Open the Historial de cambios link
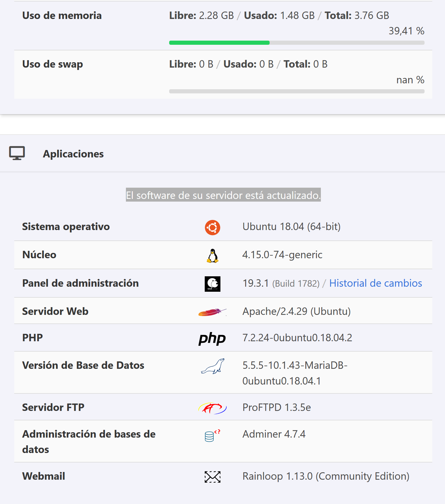The width and height of the screenshot is (445, 504). (x=375, y=283)
